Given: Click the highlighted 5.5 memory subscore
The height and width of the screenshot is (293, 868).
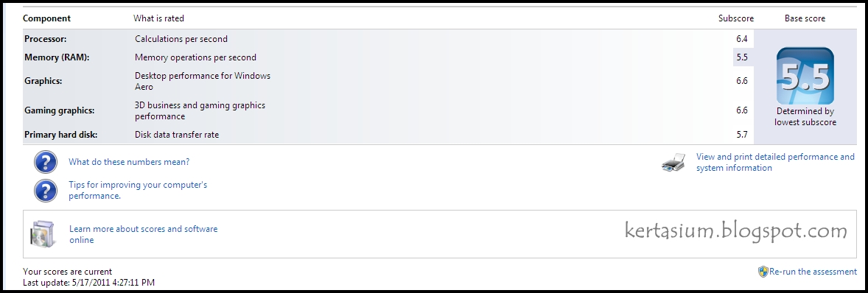Looking at the screenshot, I should (x=742, y=57).
